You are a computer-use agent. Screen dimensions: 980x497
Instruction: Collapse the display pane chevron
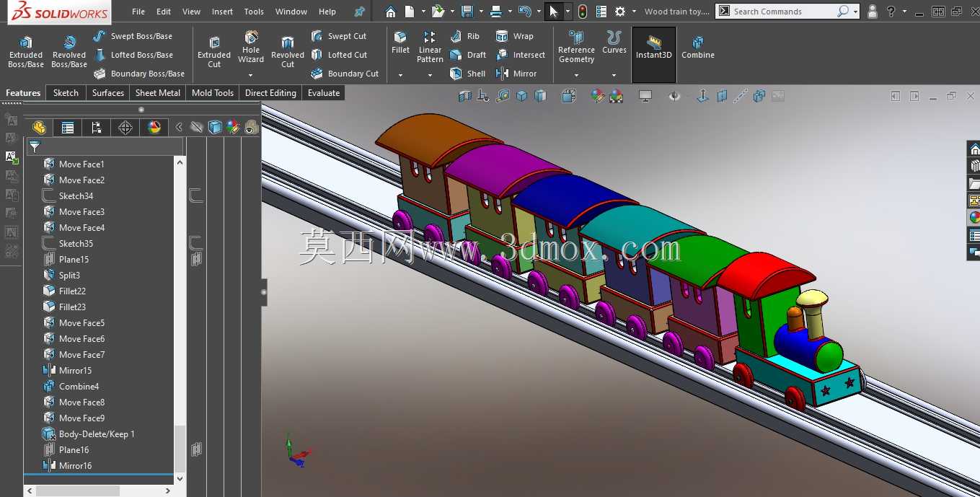tap(179, 128)
